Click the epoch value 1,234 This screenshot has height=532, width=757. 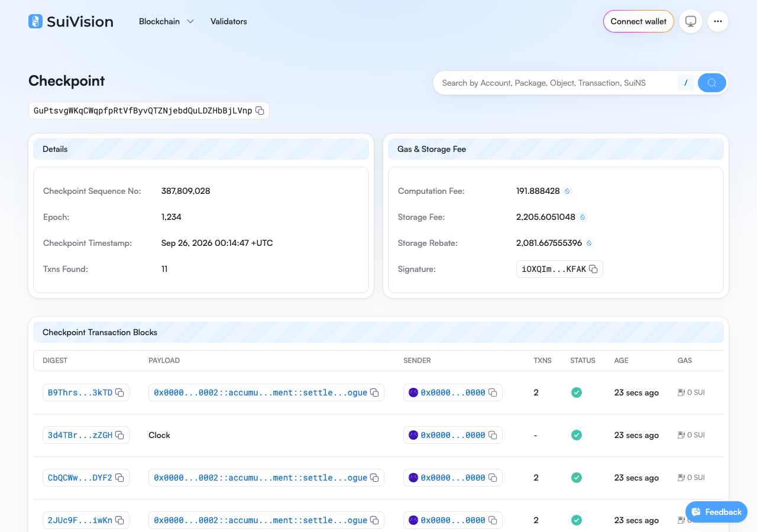coord(172,217)
